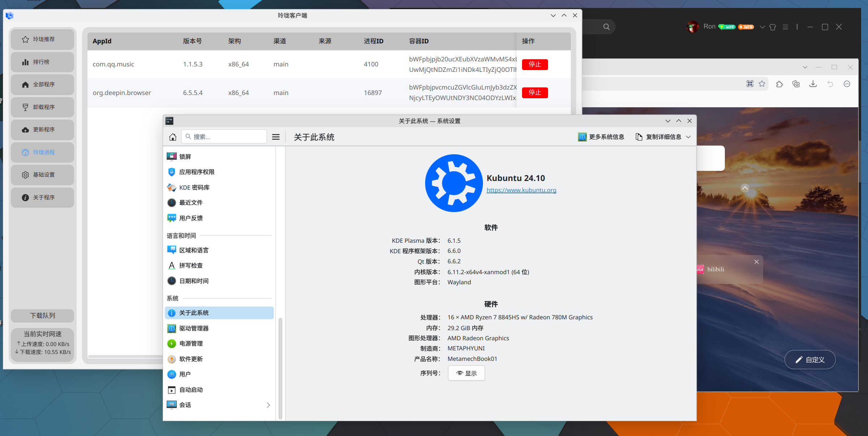
Task: Close the bilibili shortcut card
Action: [756, 262]
